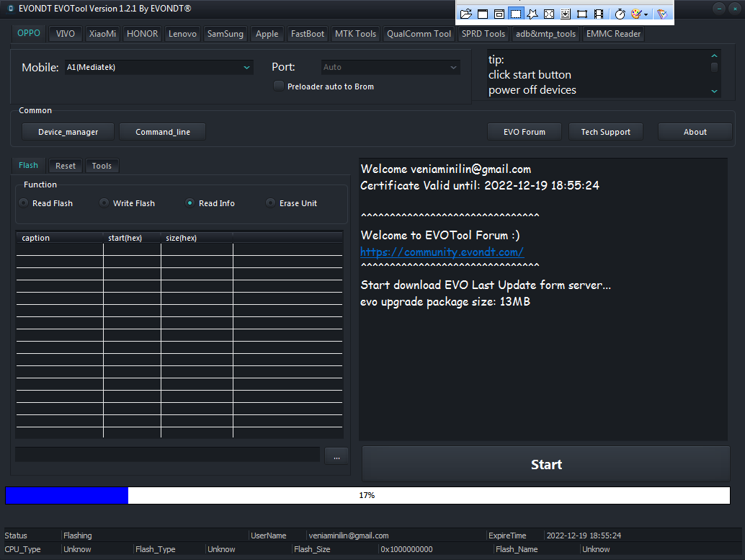Click the ExpireTime value in status bar

(x=584, y=535)
